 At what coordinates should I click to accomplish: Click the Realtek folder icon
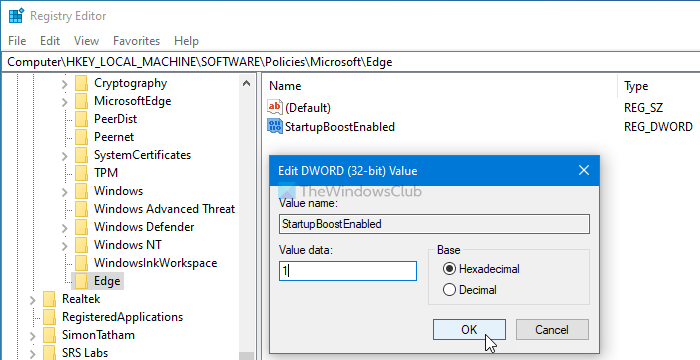49,299
